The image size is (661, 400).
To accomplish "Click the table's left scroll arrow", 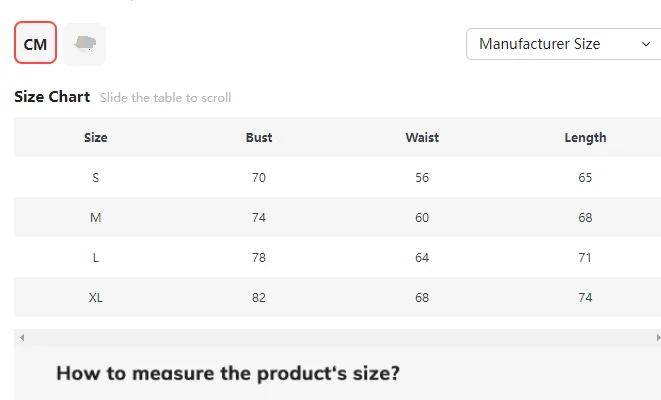I will [x=21, y=338].
